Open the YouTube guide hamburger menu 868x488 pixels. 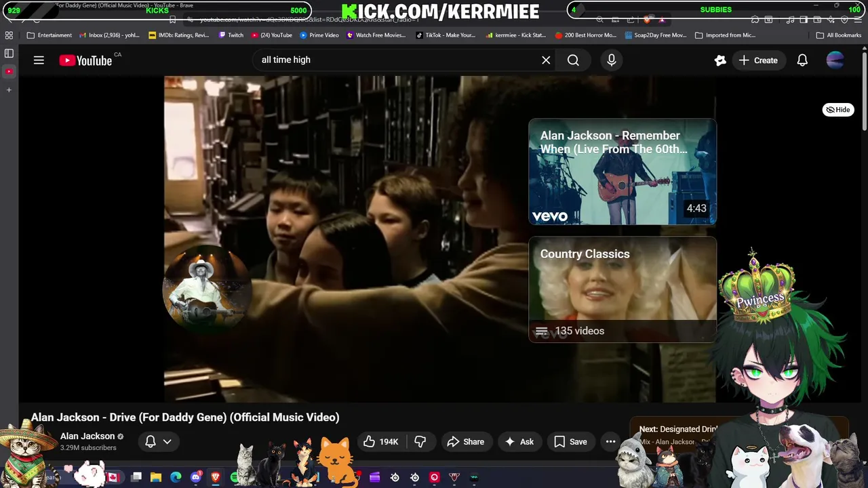[39, 60]
